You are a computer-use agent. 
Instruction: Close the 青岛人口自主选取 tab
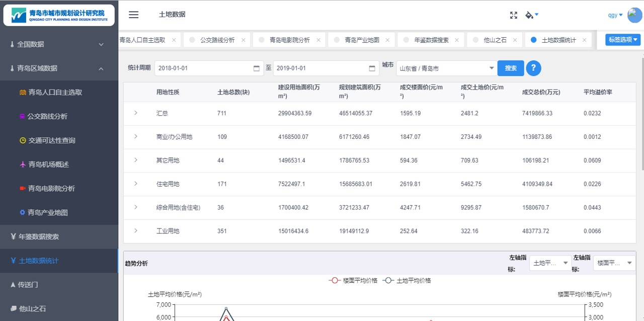(x=174, y=40)
